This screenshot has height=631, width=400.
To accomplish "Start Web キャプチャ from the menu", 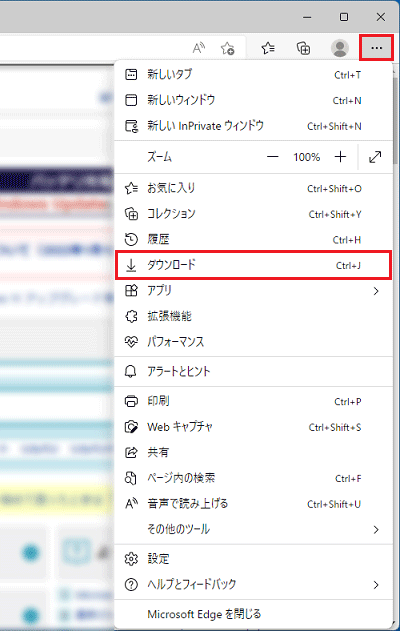I will click(x=254, y=427).
